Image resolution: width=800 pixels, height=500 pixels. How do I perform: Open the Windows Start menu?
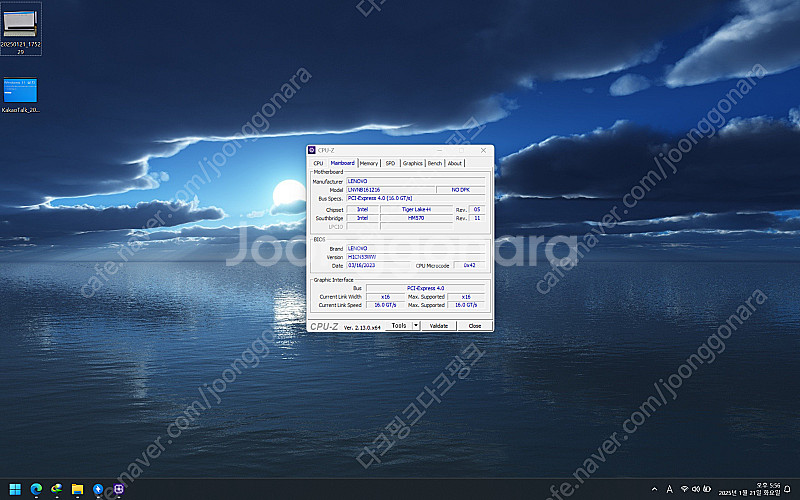13,489
